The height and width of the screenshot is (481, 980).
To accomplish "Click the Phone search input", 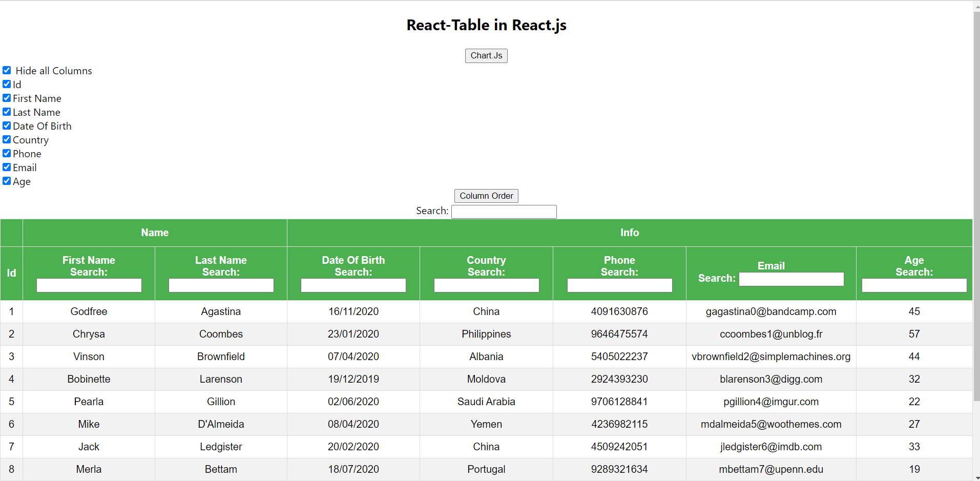I will 620,285.
